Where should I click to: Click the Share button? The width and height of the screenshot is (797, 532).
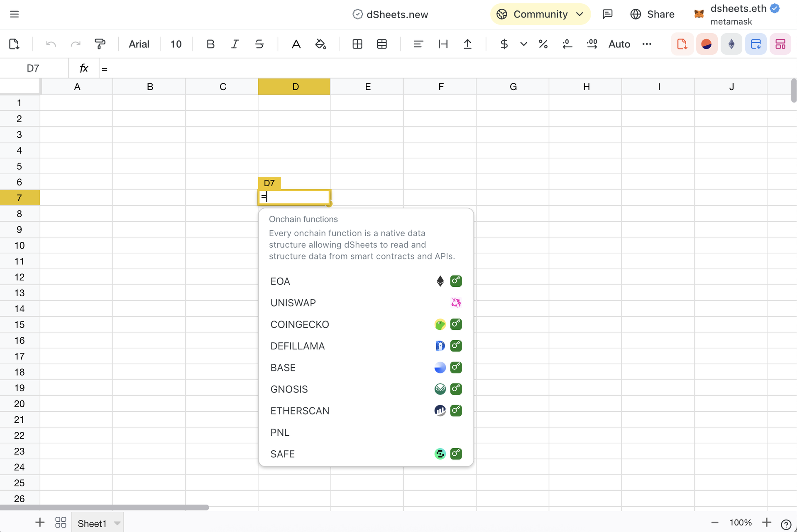pyautogui.click(x=660, y=14)
